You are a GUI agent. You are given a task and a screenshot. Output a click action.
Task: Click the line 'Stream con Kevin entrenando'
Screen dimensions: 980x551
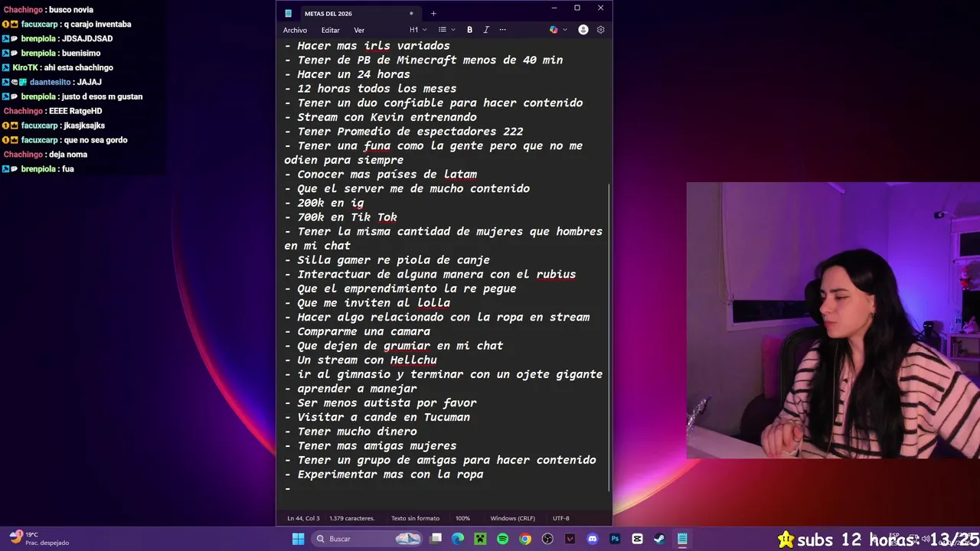coord(387,117)
